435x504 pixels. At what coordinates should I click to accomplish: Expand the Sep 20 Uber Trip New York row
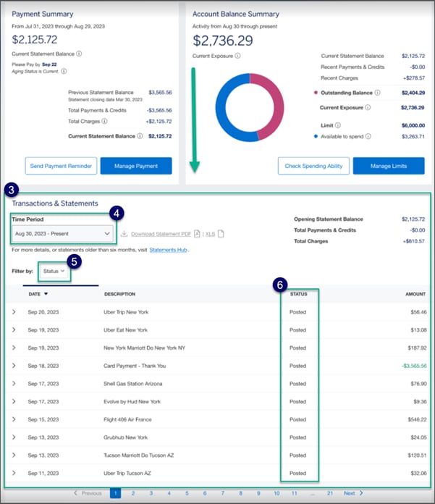[14, 312]
